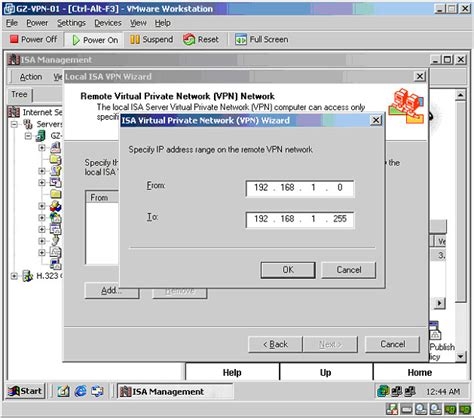Click the Add... button

pos(112,291)
